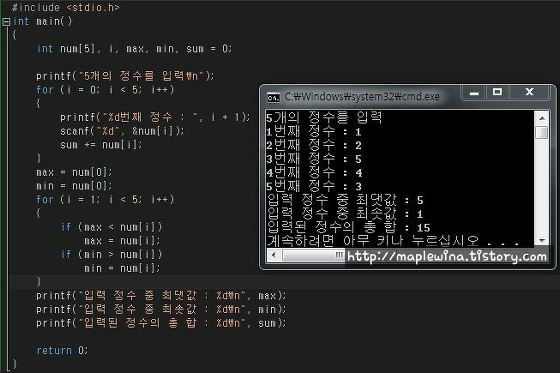
Task: Click the 'max = num[0];' line
Action: tap(74, 172)
